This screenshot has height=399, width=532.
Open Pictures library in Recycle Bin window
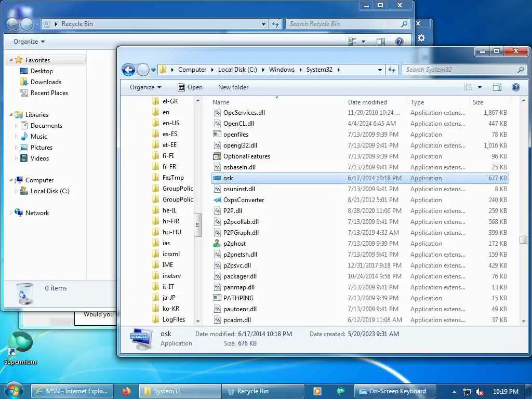coord(41,147)
